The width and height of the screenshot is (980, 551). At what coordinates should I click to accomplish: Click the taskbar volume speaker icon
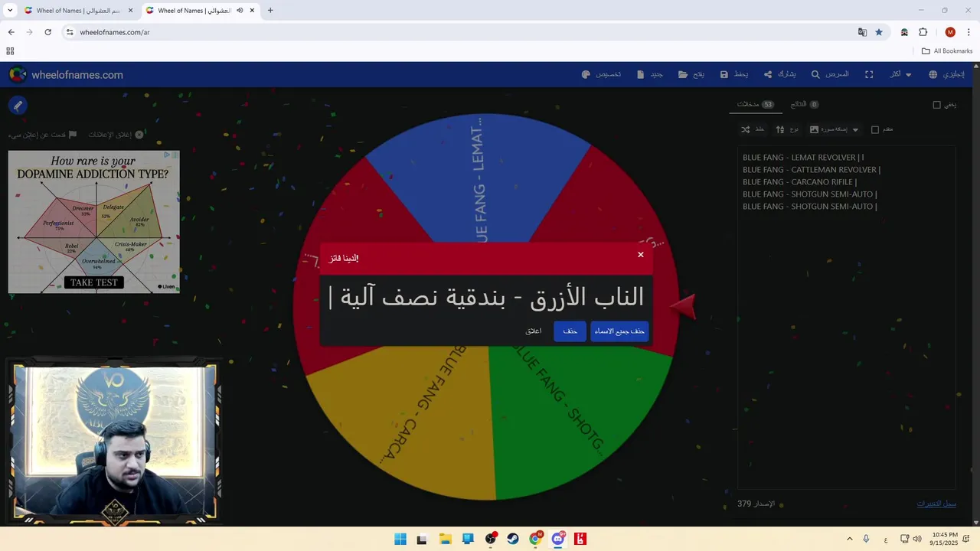coord(917,539)
